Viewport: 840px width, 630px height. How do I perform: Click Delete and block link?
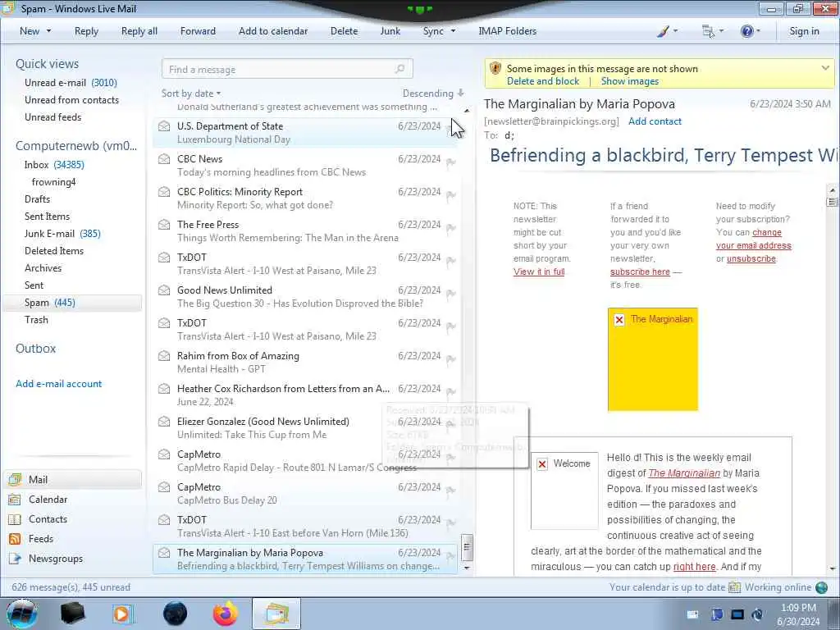pyautogui.click(x=543, y=81)
